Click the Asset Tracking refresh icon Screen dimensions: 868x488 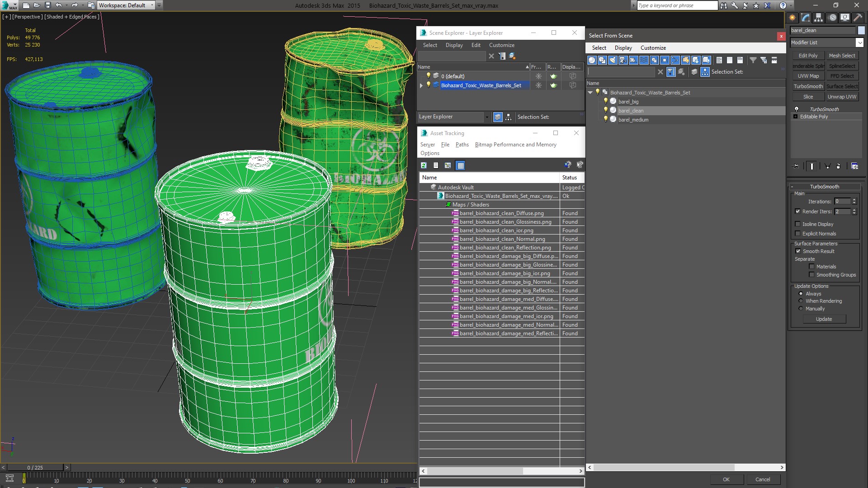[424, 165]
